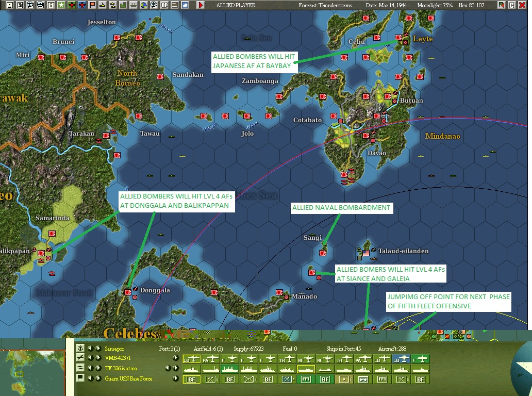Click the 'C' icon at top right
Image resolution: width=532 pixels, height=396 pixels.
(x=512, y=5)
